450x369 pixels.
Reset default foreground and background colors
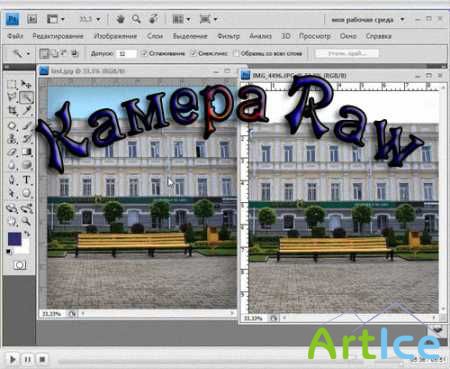9,252
